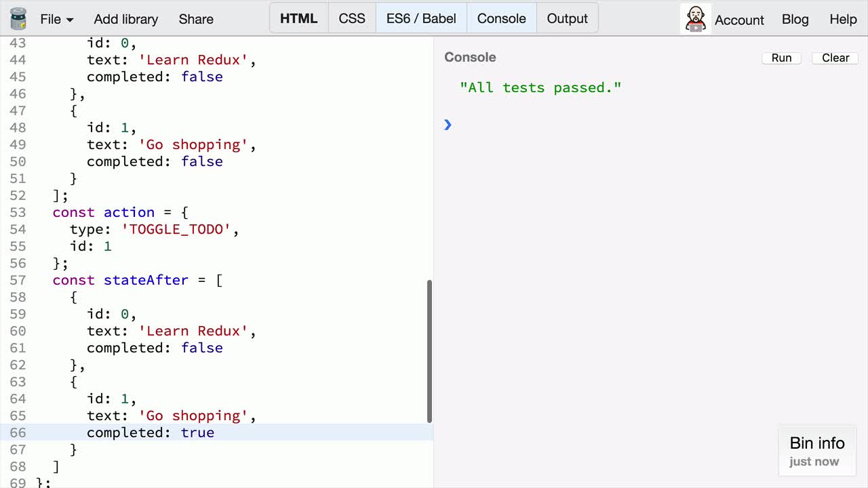
Task: Toggle the HTML panel
Action: (299, 18)
